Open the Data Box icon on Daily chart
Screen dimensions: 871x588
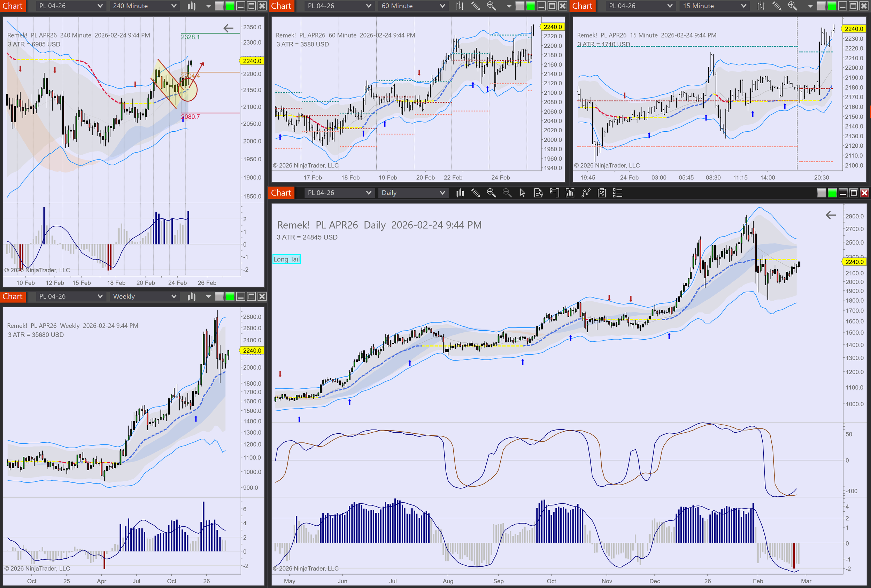(539, 193)
